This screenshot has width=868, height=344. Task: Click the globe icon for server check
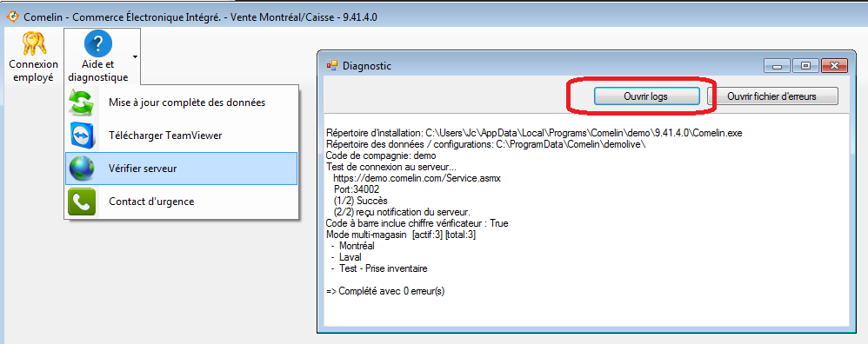click(x=83, y=169)
